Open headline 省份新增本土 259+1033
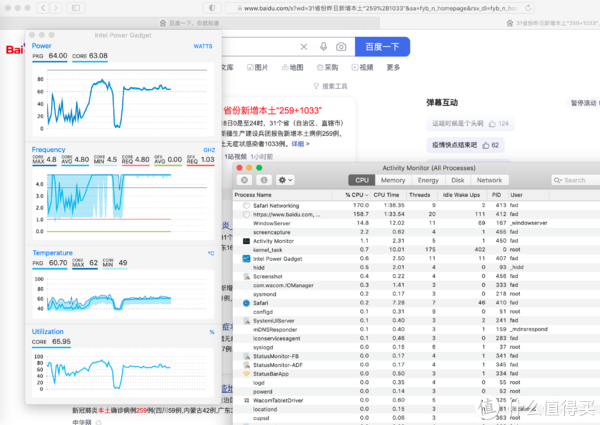This screenshot has width=600, height=425. pyautogui.click(x=273, y=111)
